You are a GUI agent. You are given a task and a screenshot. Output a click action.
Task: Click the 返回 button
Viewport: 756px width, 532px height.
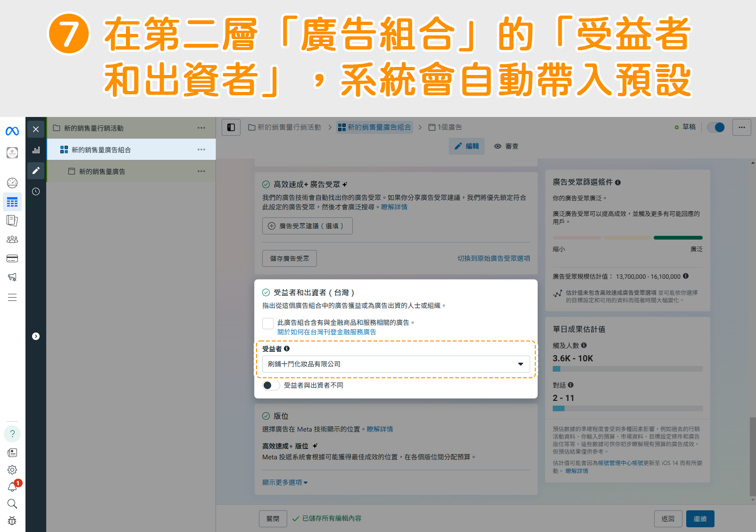pyautogui.click(x=668, y=519)
